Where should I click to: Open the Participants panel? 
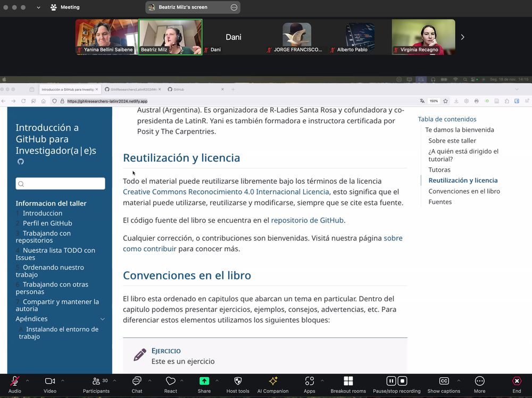pyautogui.click(x=96, y=384)
